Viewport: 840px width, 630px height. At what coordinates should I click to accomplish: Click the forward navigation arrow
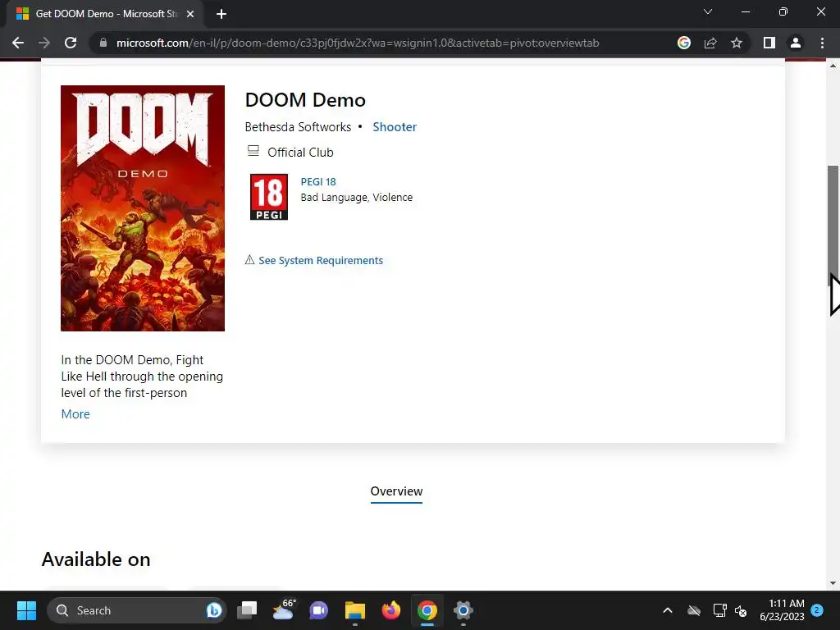coord(44,43)
